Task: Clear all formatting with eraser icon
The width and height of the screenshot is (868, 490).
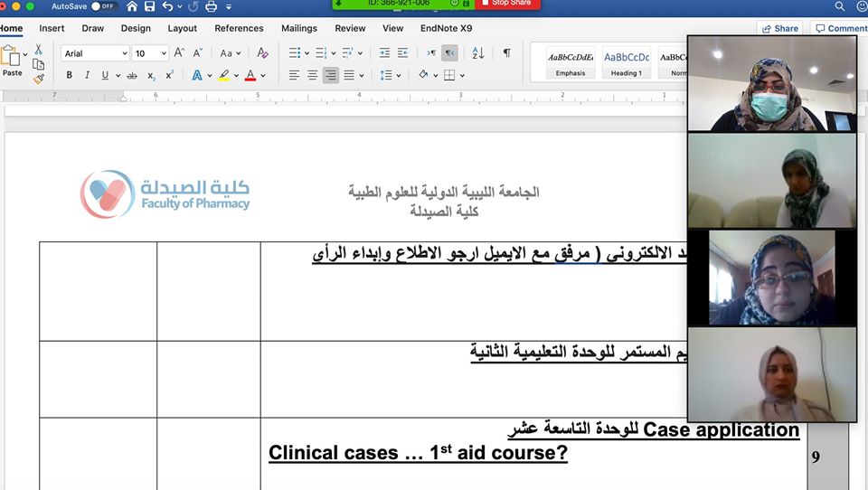Action: click(x=262, y=53)
